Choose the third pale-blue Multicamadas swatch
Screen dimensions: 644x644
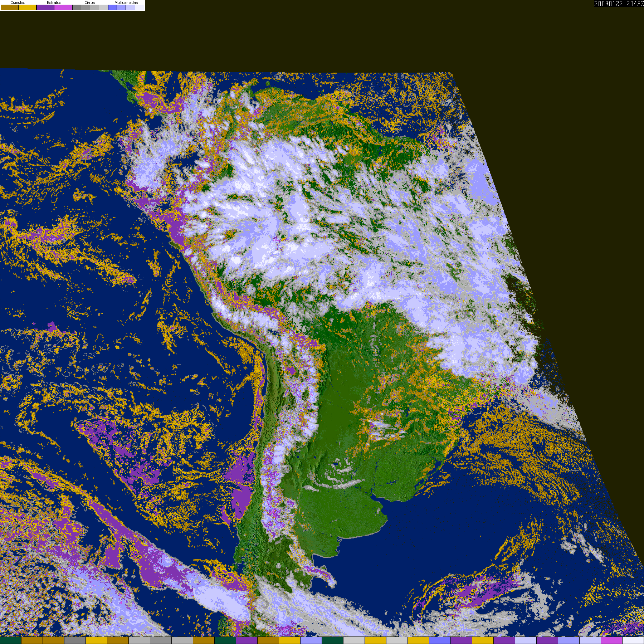[x=130, y=7]
